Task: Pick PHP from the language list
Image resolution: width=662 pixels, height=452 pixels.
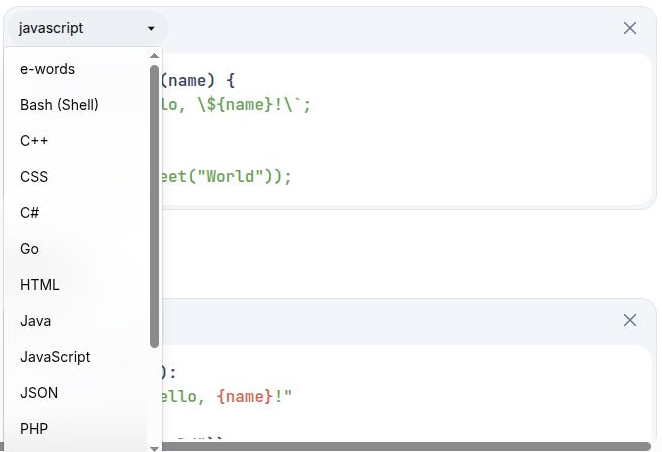Action: point(76,429)
